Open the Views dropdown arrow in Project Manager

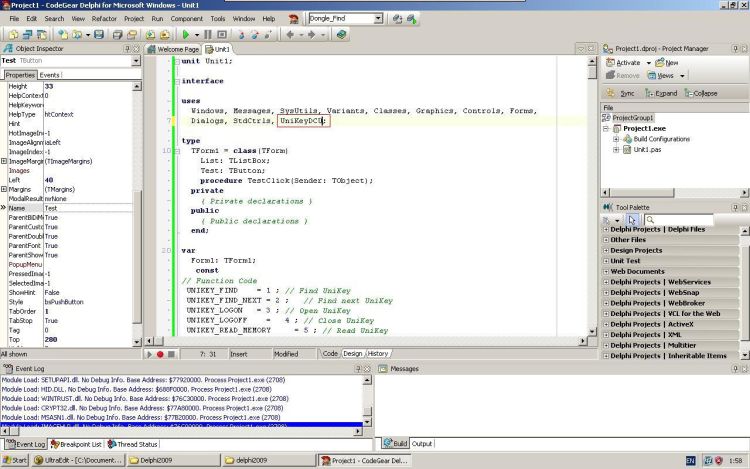pos(682,76)
